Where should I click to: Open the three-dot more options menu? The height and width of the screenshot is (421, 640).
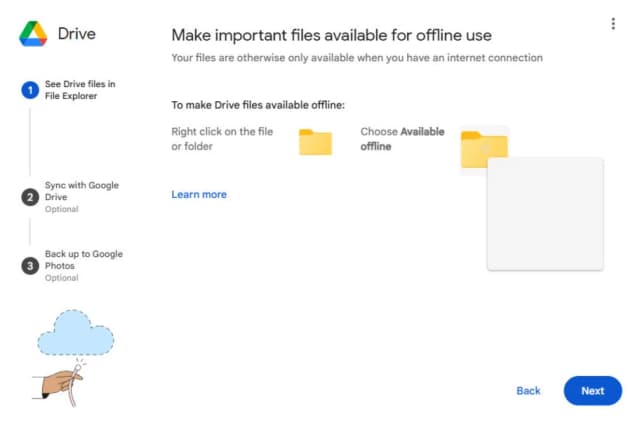(613, 24)
